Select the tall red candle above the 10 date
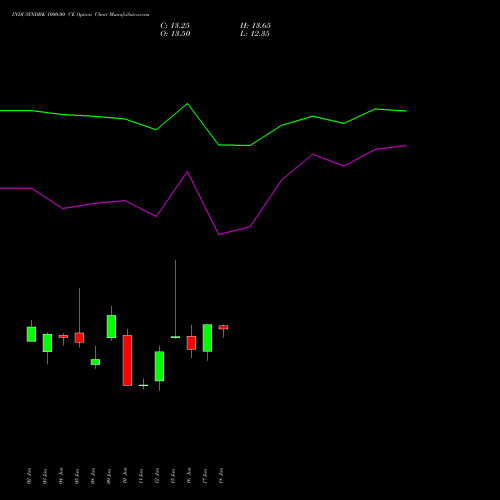 [127, 360]
